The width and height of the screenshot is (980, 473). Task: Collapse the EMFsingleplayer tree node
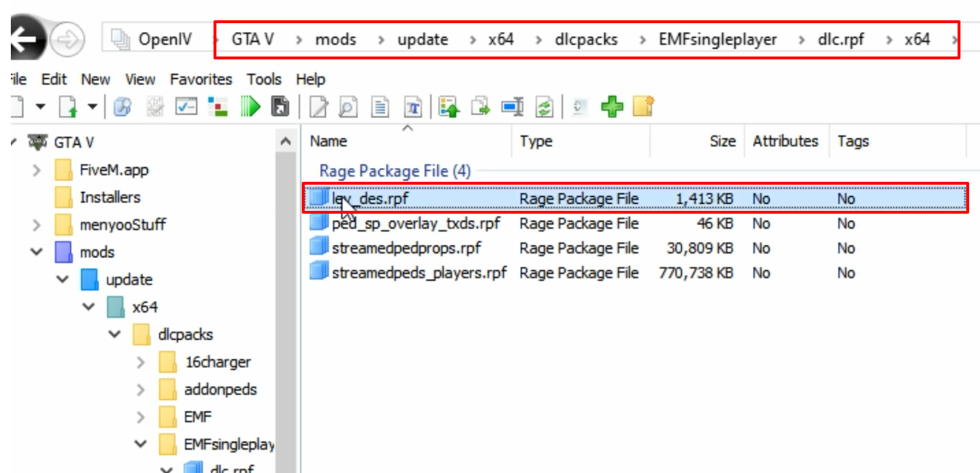pos(140,444)
